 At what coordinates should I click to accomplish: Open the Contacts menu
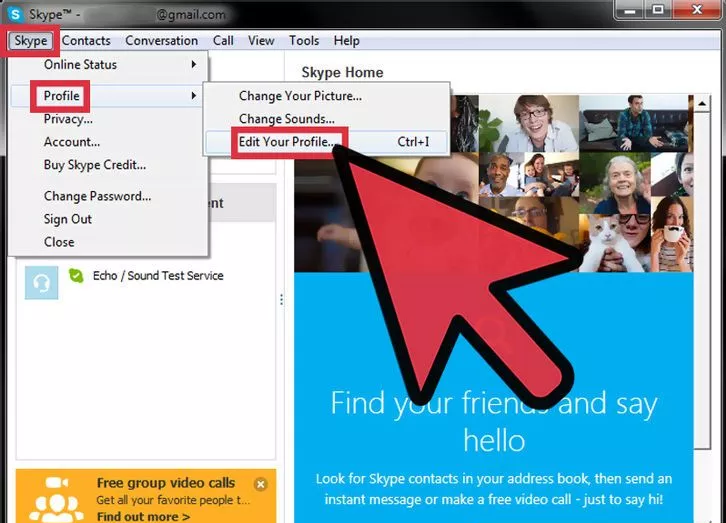click(x=86, y=41)
